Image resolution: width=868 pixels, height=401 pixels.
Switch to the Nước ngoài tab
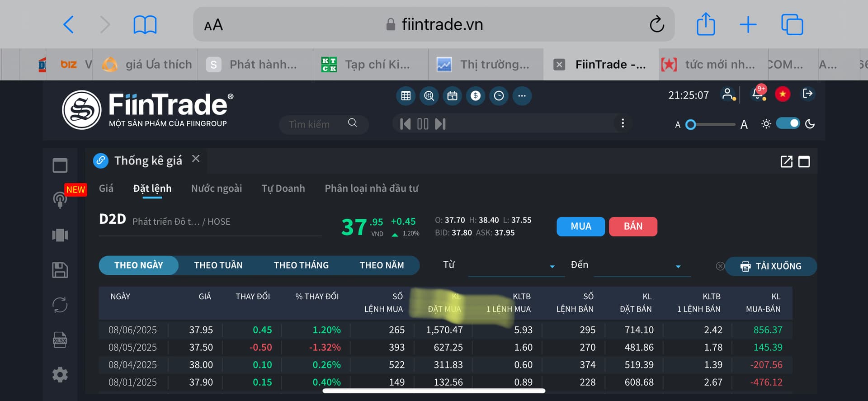coord(216,189)
